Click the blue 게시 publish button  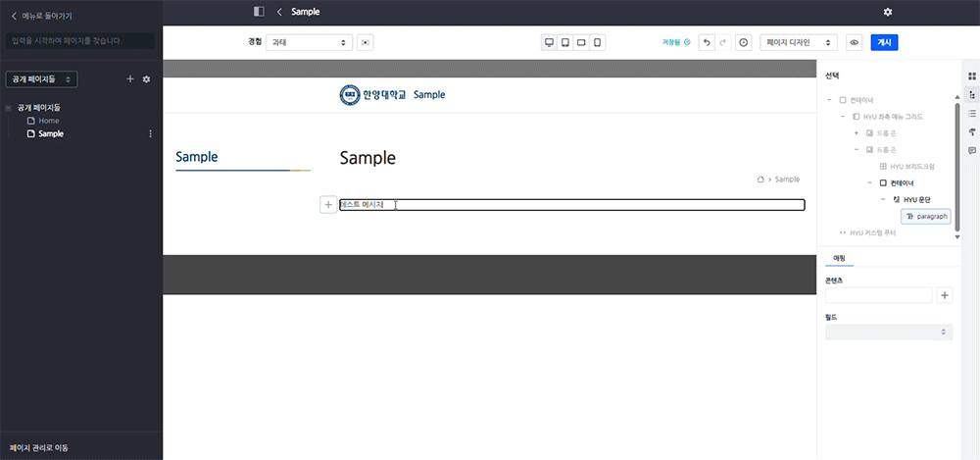tap(884, 43)
